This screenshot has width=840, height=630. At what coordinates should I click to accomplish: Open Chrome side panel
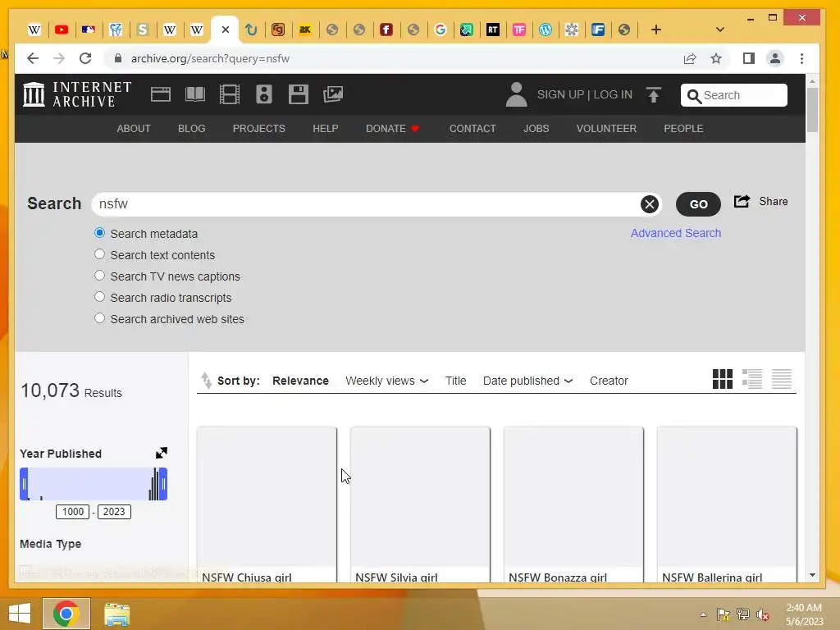pyautogui.click(x=749, y=58)
